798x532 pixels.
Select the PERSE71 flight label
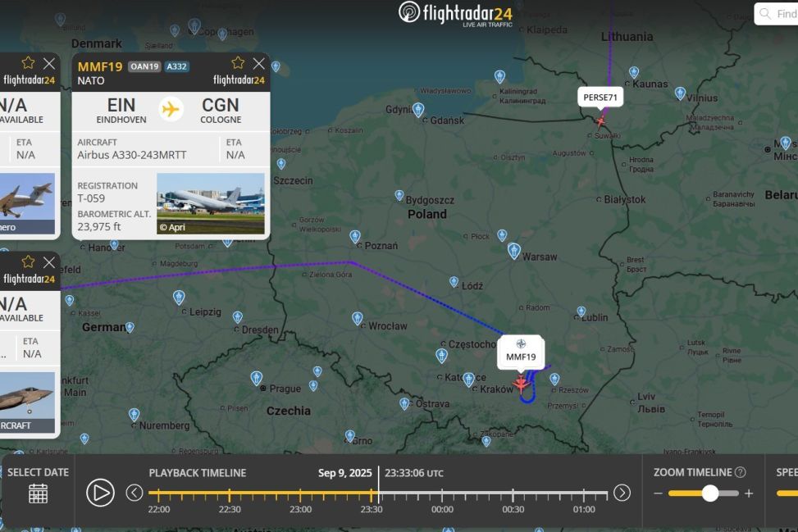600,98
